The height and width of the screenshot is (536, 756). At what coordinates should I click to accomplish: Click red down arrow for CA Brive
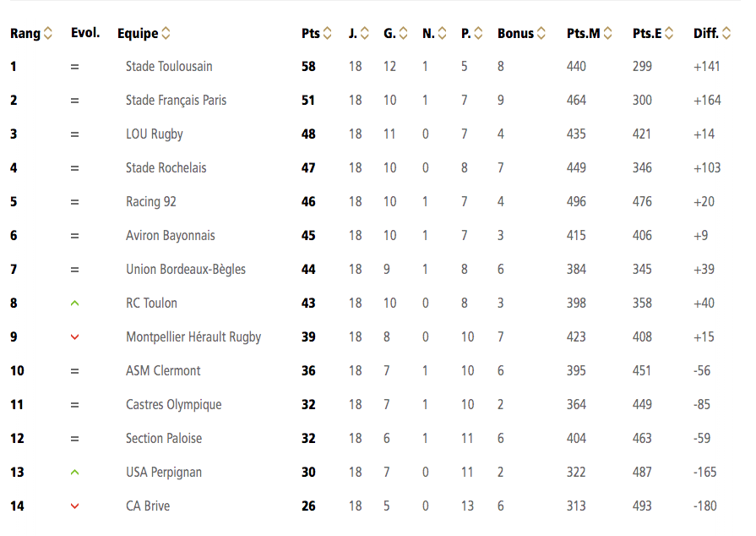(x=74, y=506)
